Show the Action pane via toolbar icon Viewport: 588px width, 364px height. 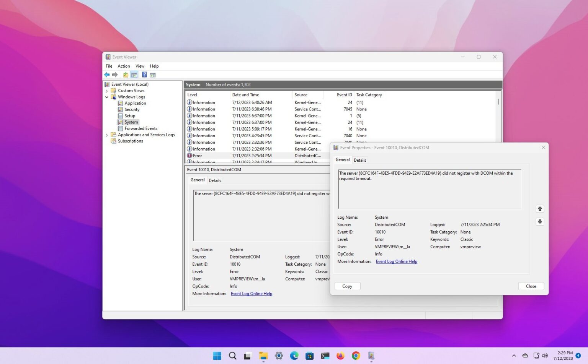pos(153,75)
